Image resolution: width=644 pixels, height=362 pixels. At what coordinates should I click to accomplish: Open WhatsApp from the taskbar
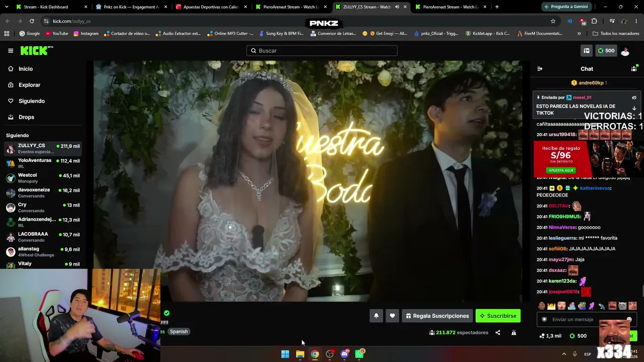[x=359, y=354]
